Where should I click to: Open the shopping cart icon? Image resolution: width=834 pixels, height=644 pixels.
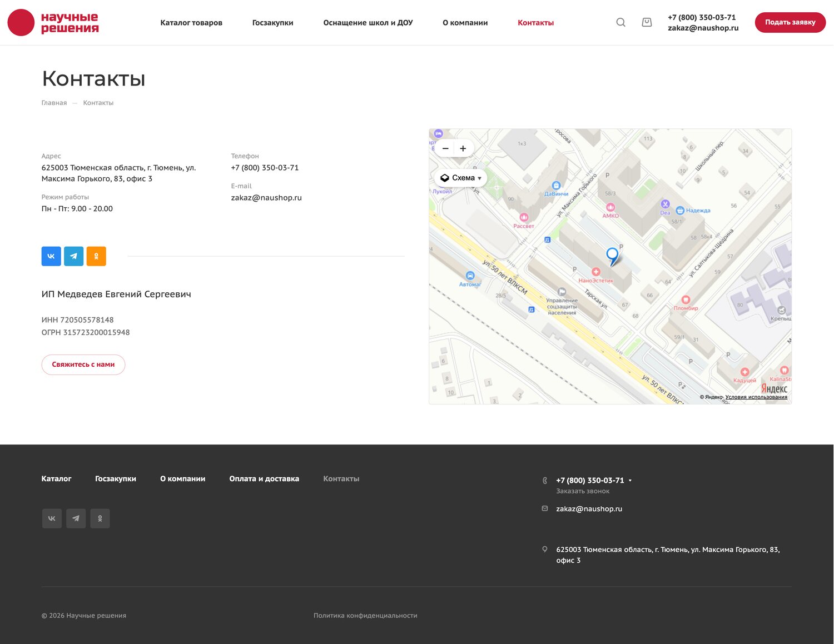click(x=647, y=22)
